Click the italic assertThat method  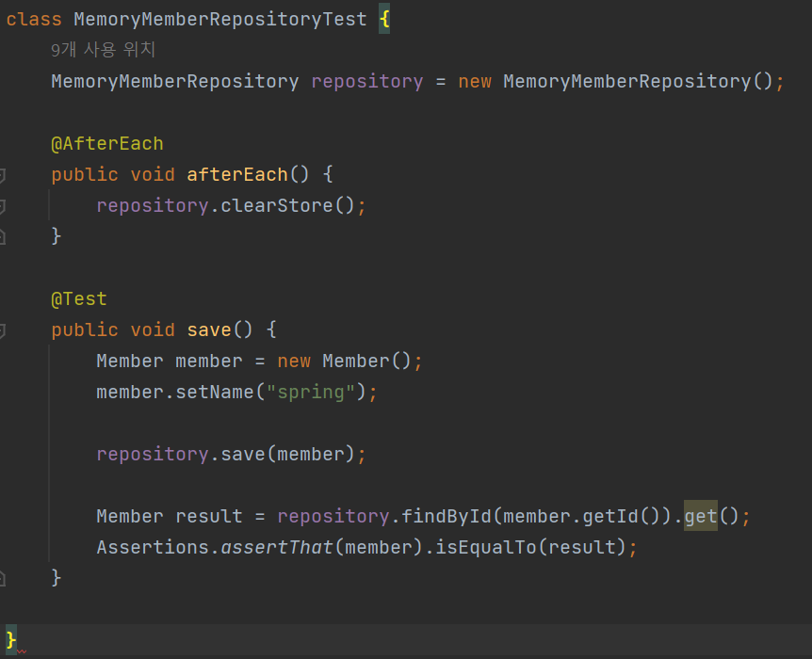click(277, 547)
